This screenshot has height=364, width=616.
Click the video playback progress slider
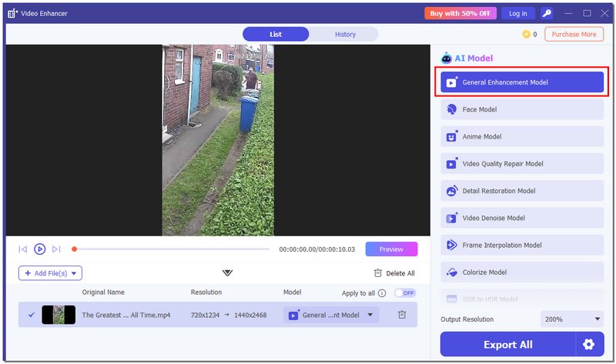pos(171,249)
